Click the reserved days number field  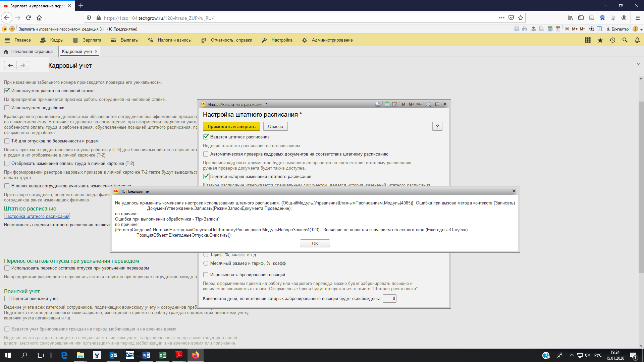[389, 299]
